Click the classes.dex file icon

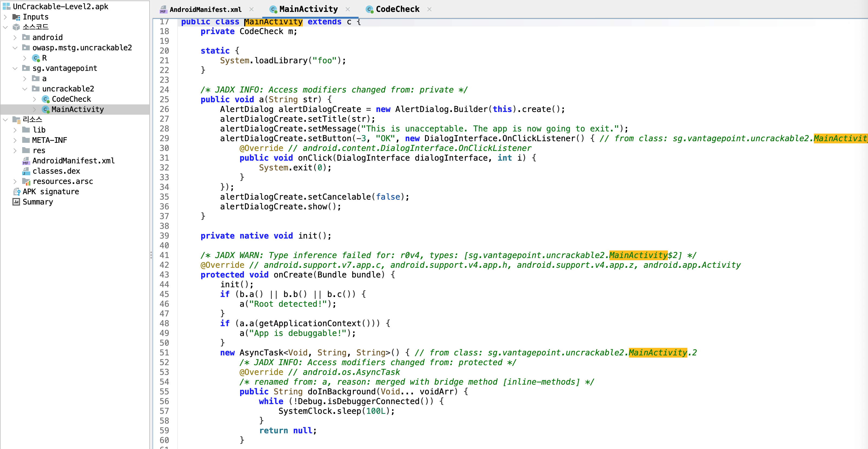26,171
